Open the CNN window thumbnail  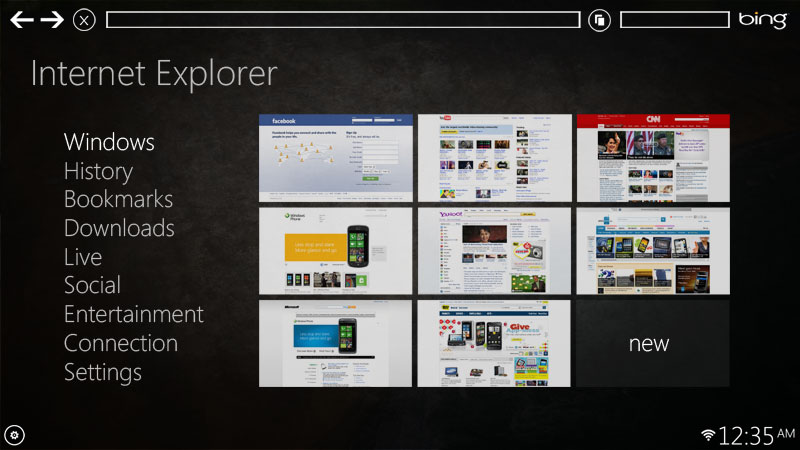coord(653,158)
